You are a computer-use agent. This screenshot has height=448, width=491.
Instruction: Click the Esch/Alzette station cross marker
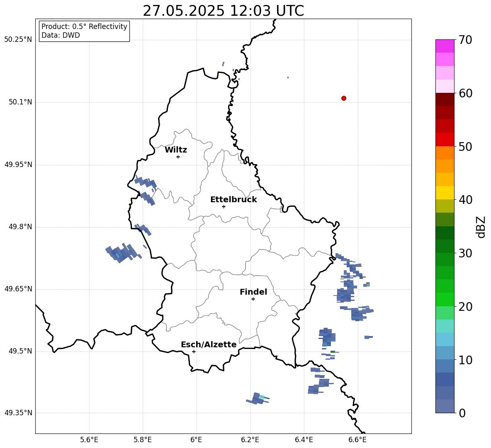(x=194, y=351)
